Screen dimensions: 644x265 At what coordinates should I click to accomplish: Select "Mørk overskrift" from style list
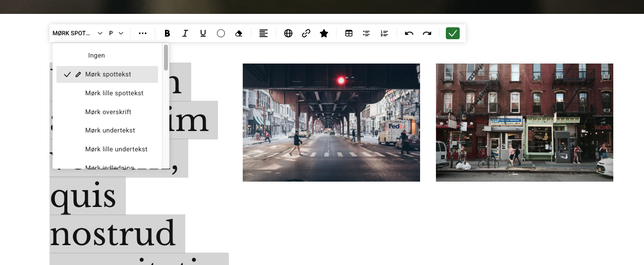(x=108, y=112)
